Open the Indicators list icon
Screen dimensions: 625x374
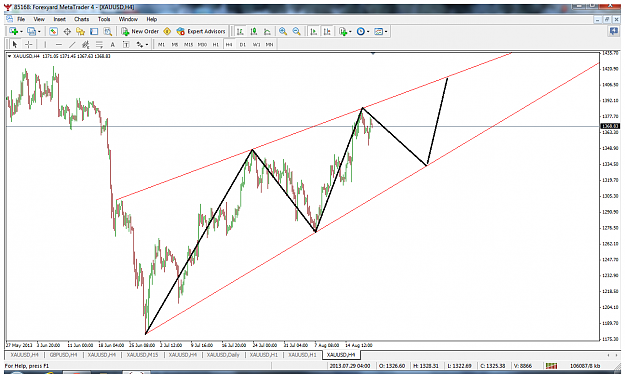(x=343, y=31)
